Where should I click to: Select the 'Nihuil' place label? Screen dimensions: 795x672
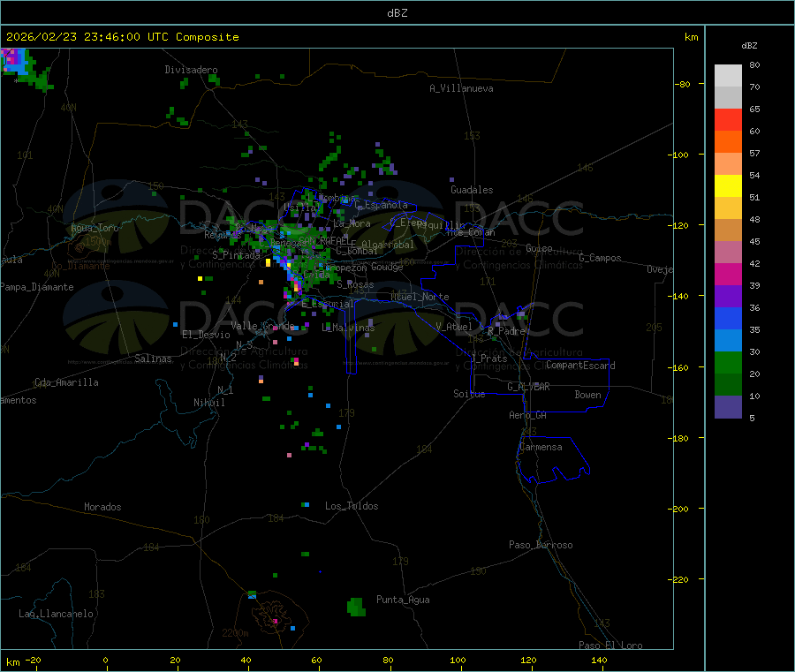(x=208, y=403)
